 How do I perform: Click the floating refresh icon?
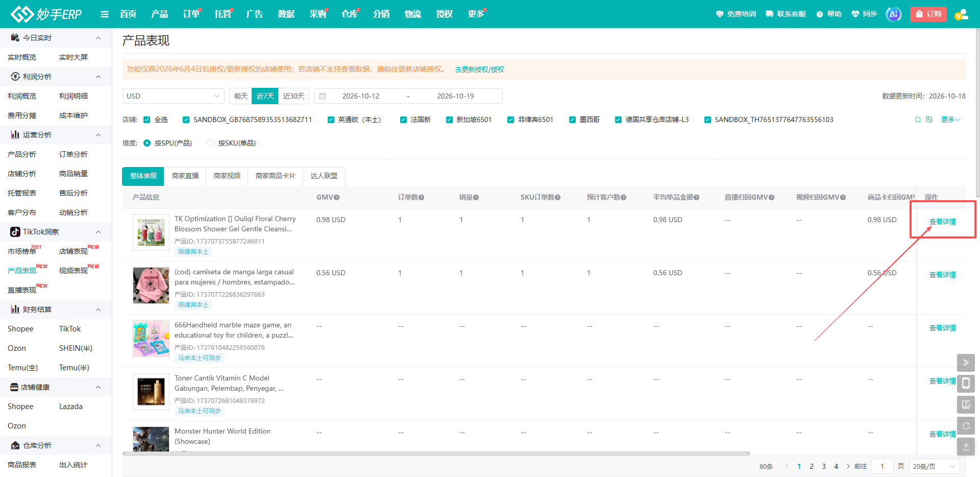point(966,425)
